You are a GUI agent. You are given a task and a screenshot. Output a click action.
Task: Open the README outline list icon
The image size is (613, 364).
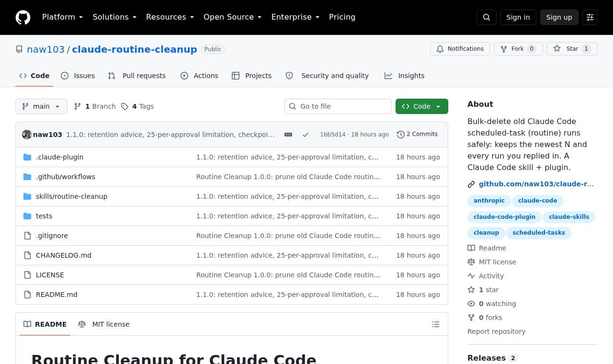pos(436,324)
